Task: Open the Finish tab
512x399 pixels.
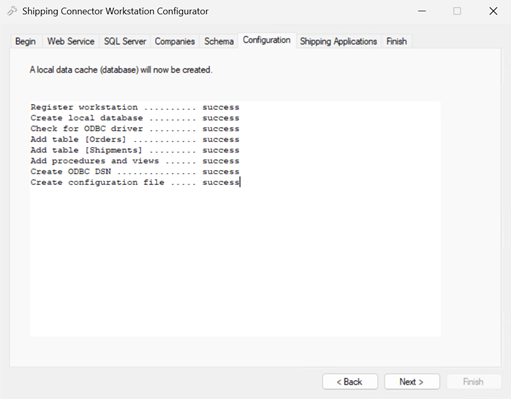Action: click(397, 41)
